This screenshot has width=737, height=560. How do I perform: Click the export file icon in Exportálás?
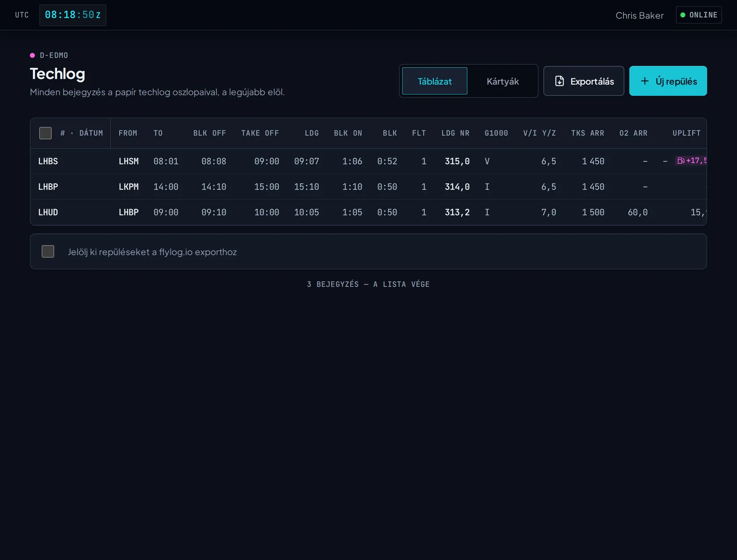[559, 81]
